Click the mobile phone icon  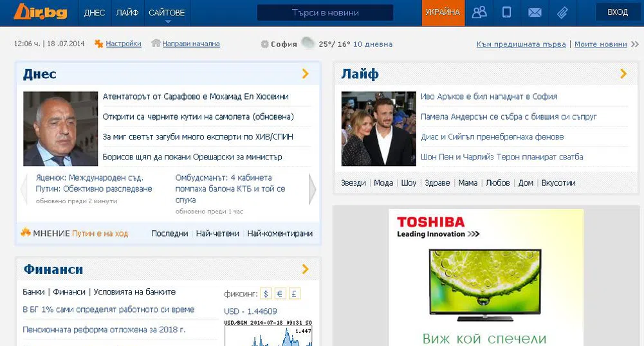[507, 12]
